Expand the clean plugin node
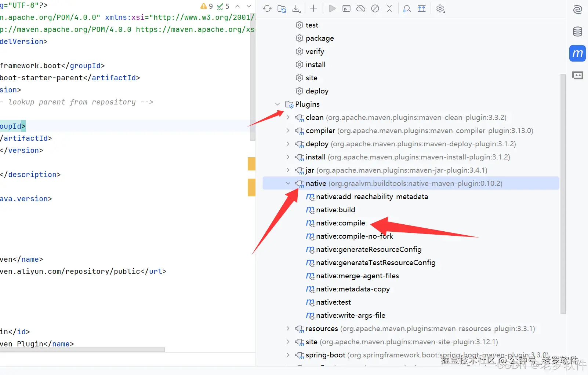The height and width of the screenshot is (375, 588). tap(288, 117)
